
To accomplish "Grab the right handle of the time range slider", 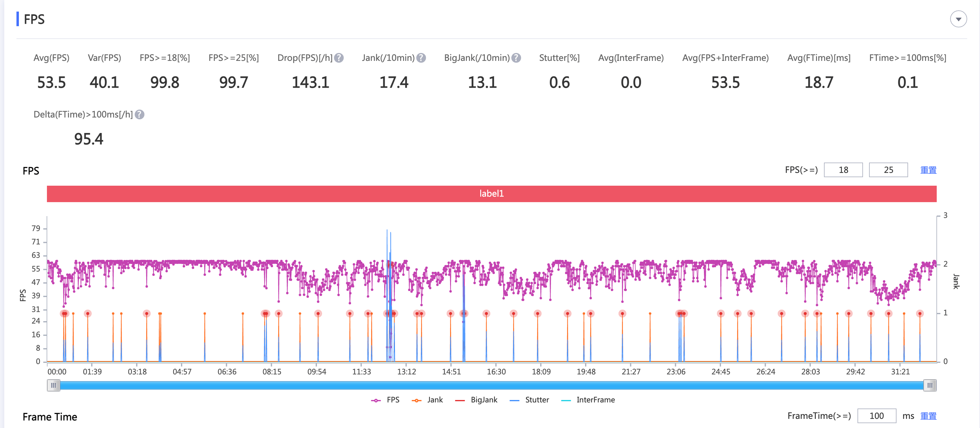I will pyautogui.click(x=929, y=385).
